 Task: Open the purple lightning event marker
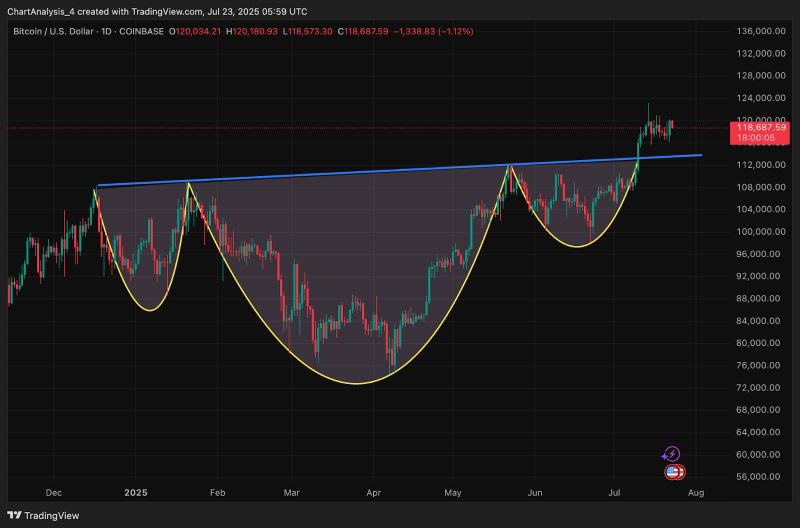tap(672, 454)
